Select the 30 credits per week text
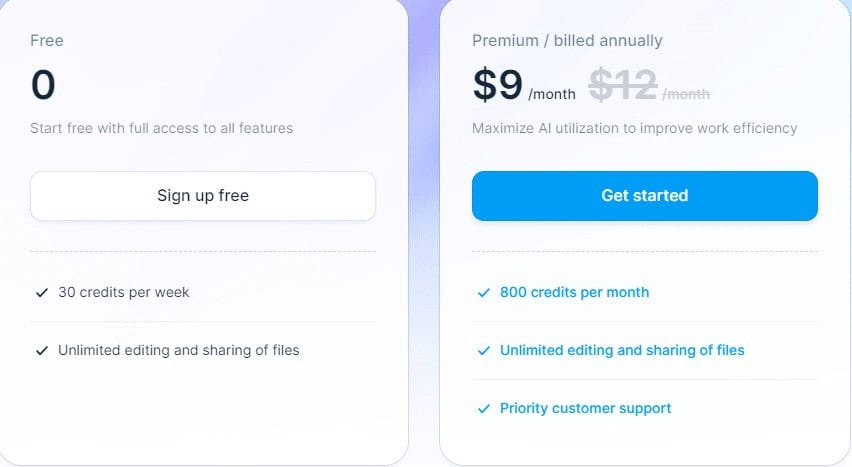Screen dimensions: 852x467 coord(124,292)
